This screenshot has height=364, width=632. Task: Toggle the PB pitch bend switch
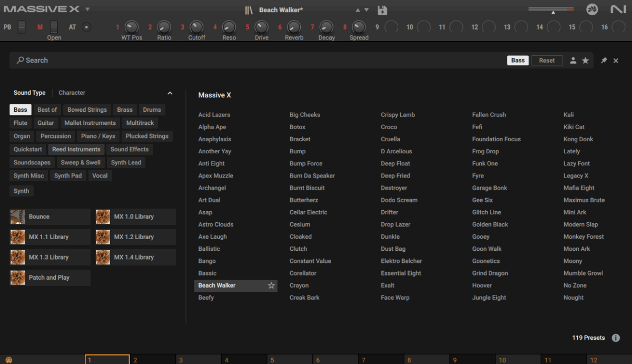(x=22, y=27)
